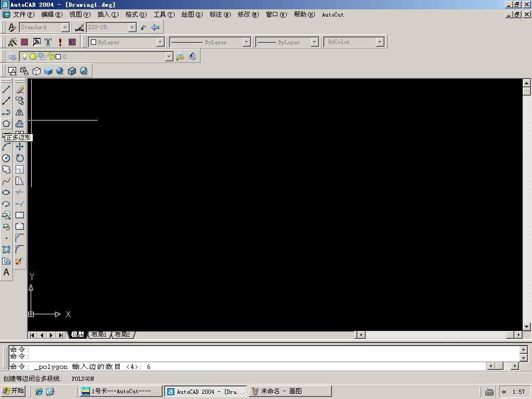Viewport: 532px width, 399px height.
Task: Click the 开始 Start button
Action: pos(14,391)
